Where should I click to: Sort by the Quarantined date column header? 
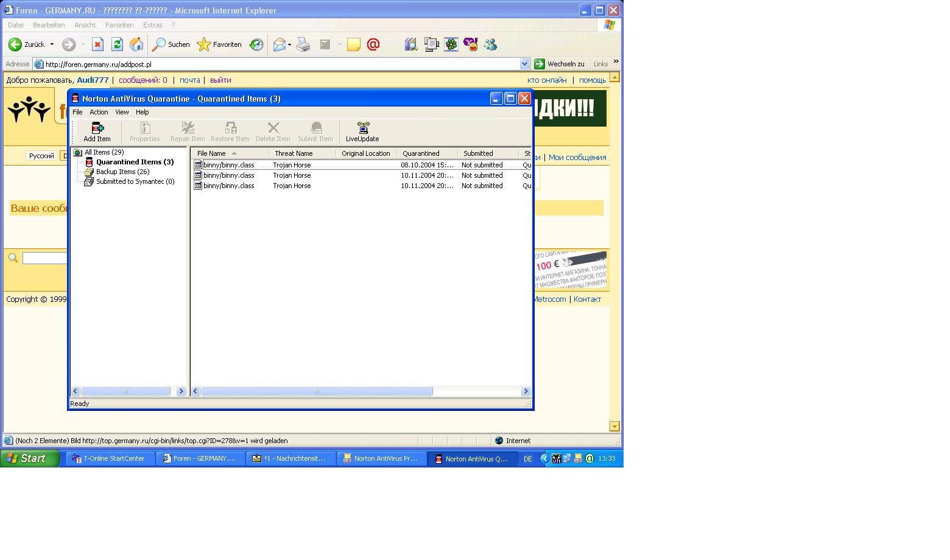427,153
